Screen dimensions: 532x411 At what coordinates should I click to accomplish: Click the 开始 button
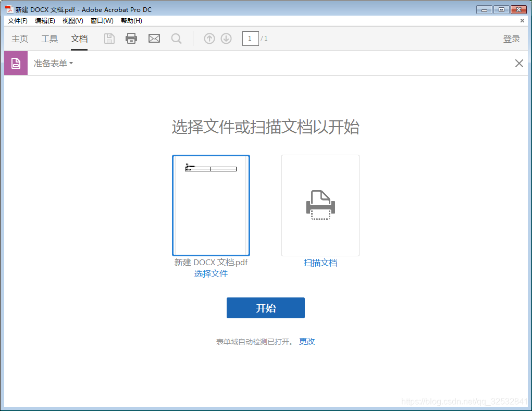pyautogui.click(x=266, y=308)
